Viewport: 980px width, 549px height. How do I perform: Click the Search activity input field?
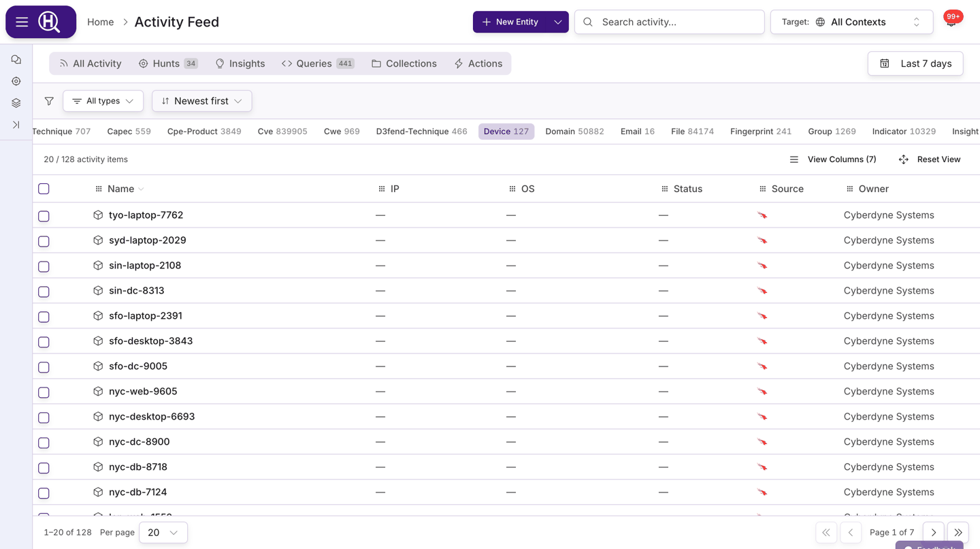670,22
